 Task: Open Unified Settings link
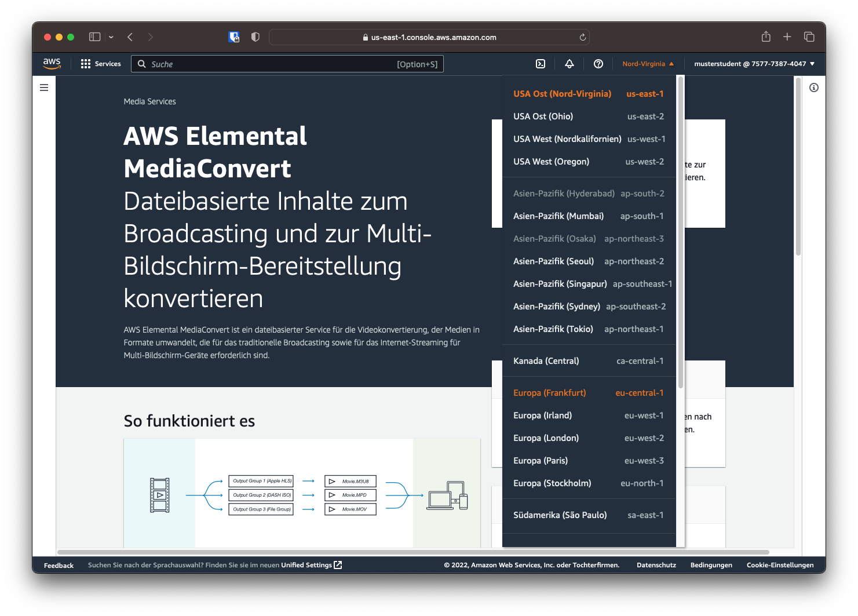(x=306, y=565)
